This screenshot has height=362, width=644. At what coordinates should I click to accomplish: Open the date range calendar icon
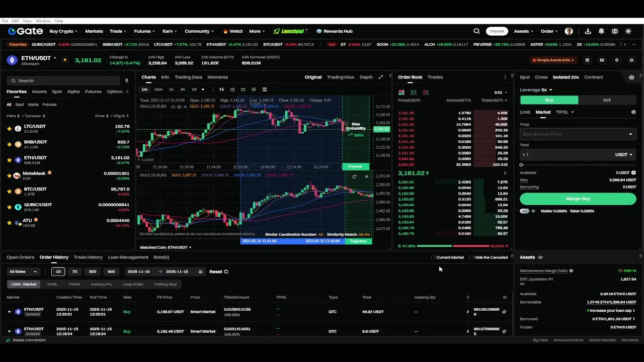[x=200, y=271]
